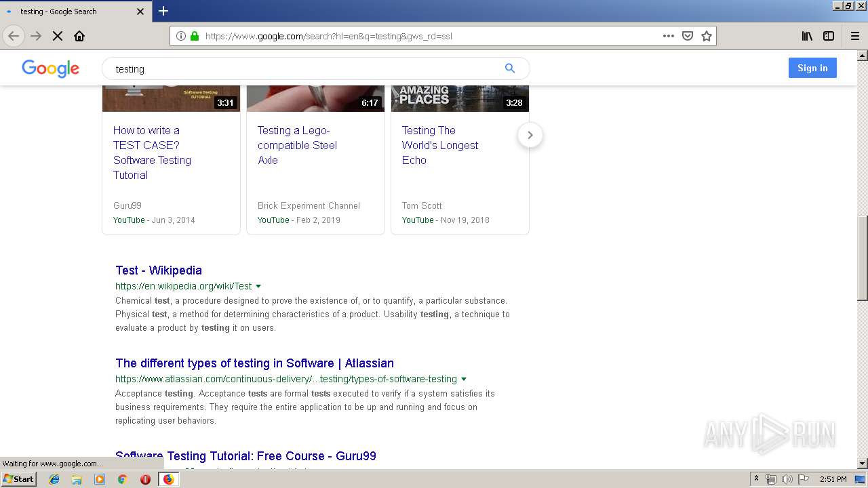Open 'Testing The World's Longest Echo' video
The height and width of the screenshot is (488, 868).
click(439, 145)
